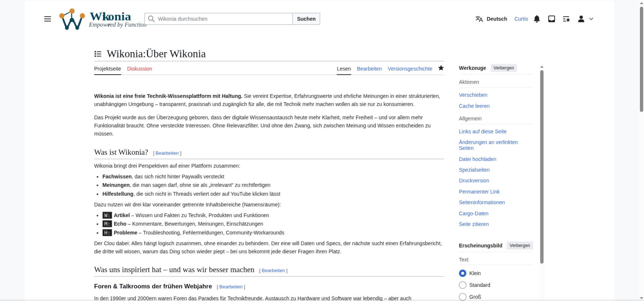This screenshot has width=644, height=301.
Task: Click the star to watch this page
Action: coord(441,68)
